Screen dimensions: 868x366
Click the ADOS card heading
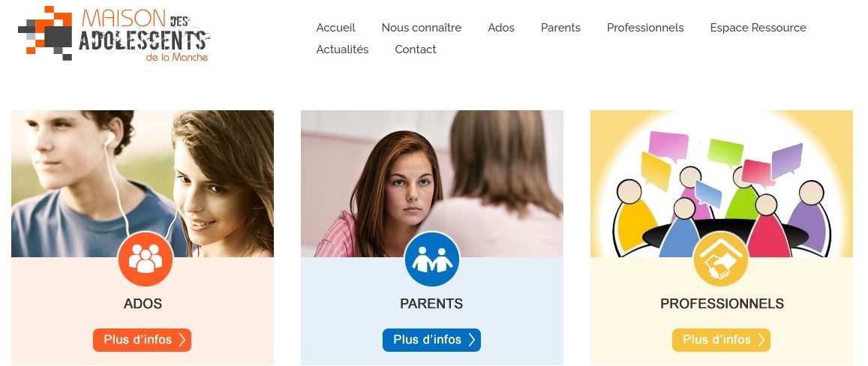pos(143,304)
